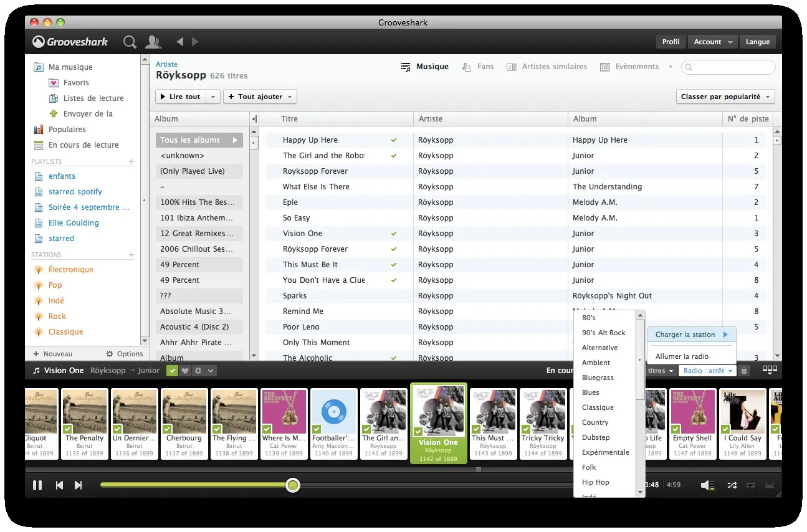
Task: Add a new playlist with plus icon
Action: click(131, 161)
